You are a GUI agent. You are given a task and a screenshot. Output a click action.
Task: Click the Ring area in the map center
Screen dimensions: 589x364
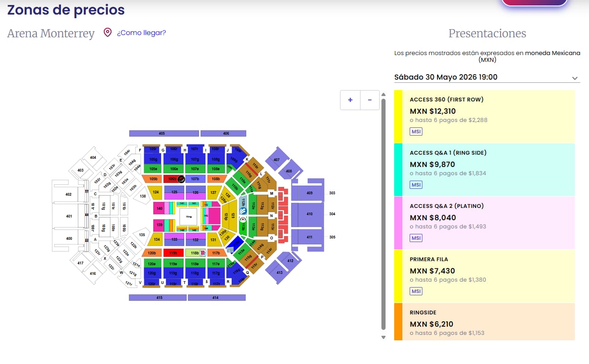[x=188, y=216]
